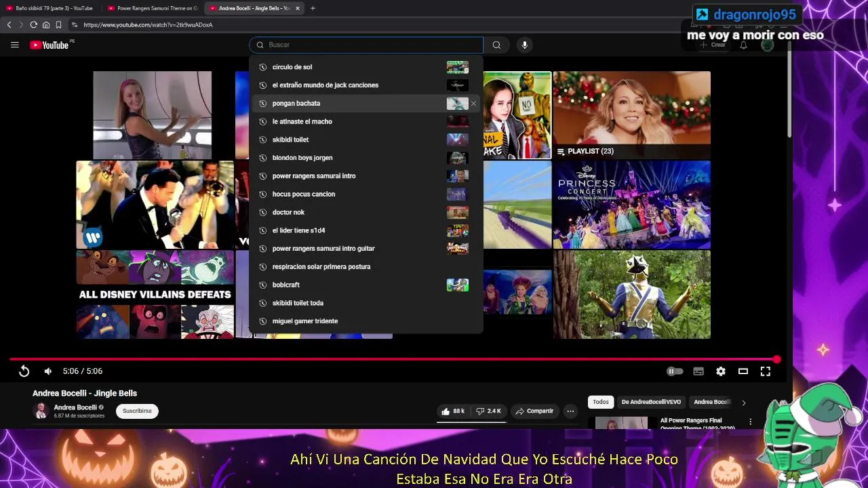The width and height of the screenshot is (868, 488).
Task: Go to the YouTube home logo
Action: click(x=50, y=45)
